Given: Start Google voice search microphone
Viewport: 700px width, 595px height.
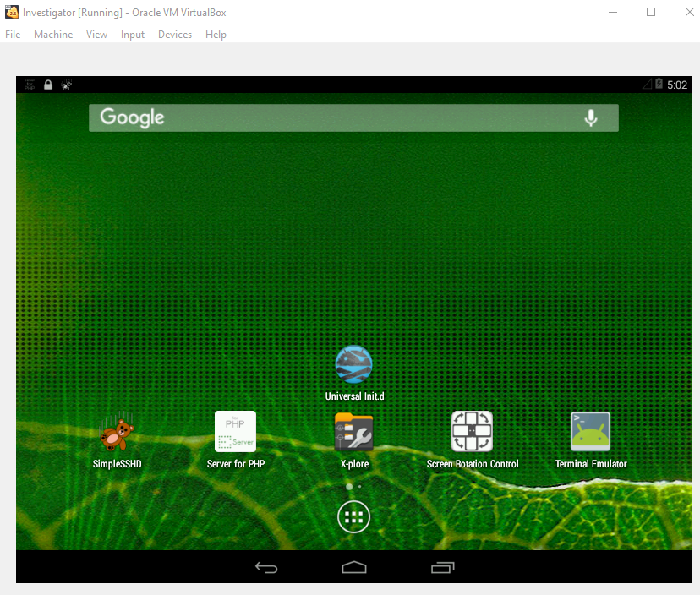Looking at the screenshot, I should point(591,117).
